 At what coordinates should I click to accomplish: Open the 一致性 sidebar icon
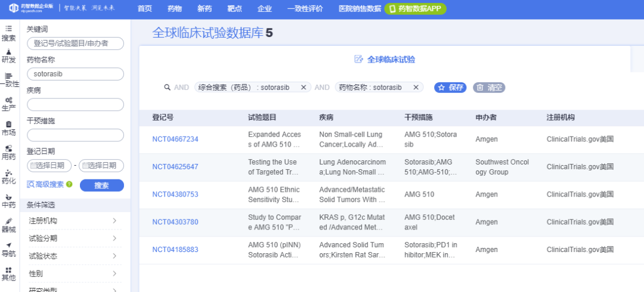tap(10, 80)
